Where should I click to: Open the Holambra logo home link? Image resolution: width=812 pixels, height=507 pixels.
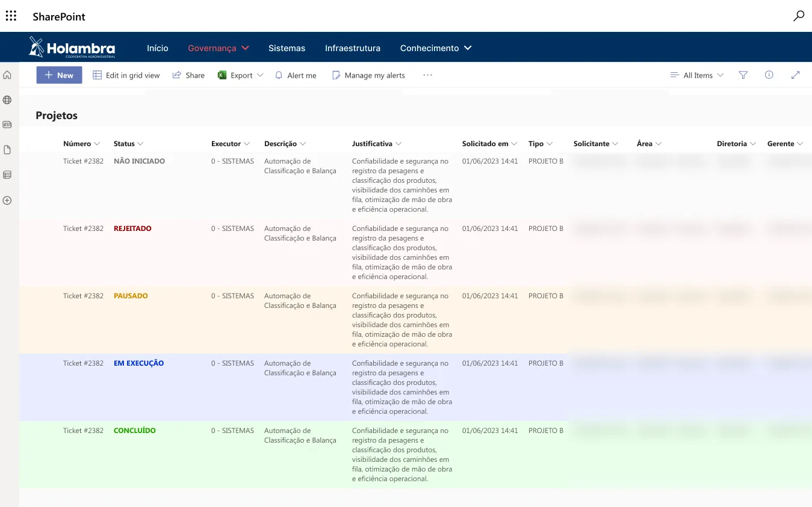[x=72, y=48]
